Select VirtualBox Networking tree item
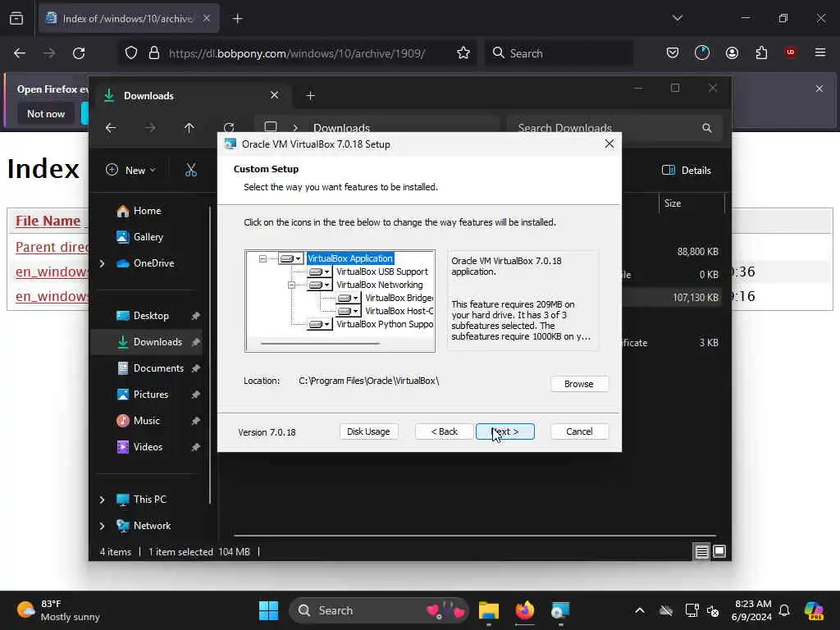 [379, 285]
